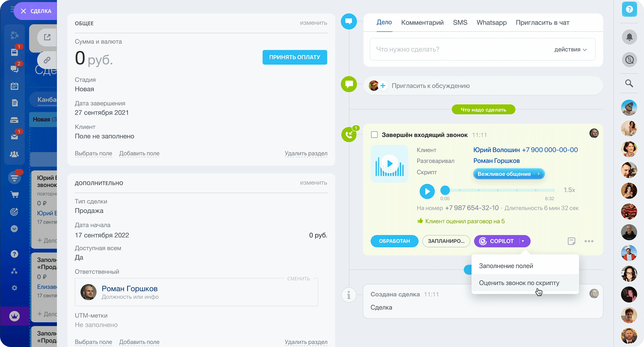Open the shopping cart sidebar icon
The image size is (644, 347).
pyautogui.click(x=14, y=195)
